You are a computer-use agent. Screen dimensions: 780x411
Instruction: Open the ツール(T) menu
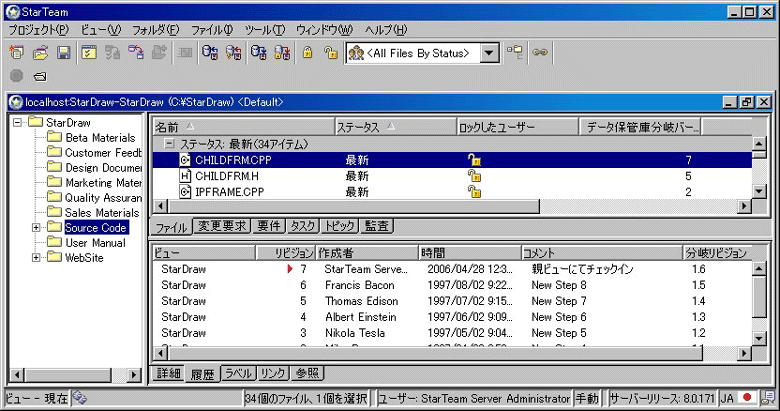tap(265, 30)
